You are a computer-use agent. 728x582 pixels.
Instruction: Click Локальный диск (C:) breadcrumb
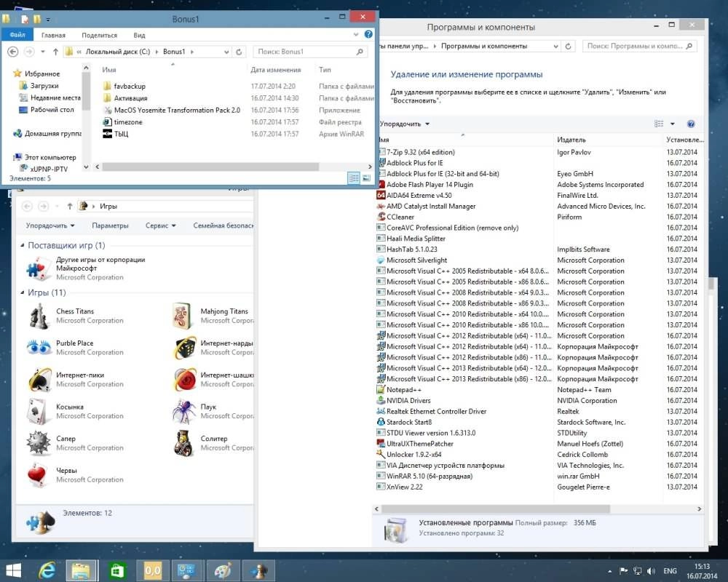[x=118, y=52]
